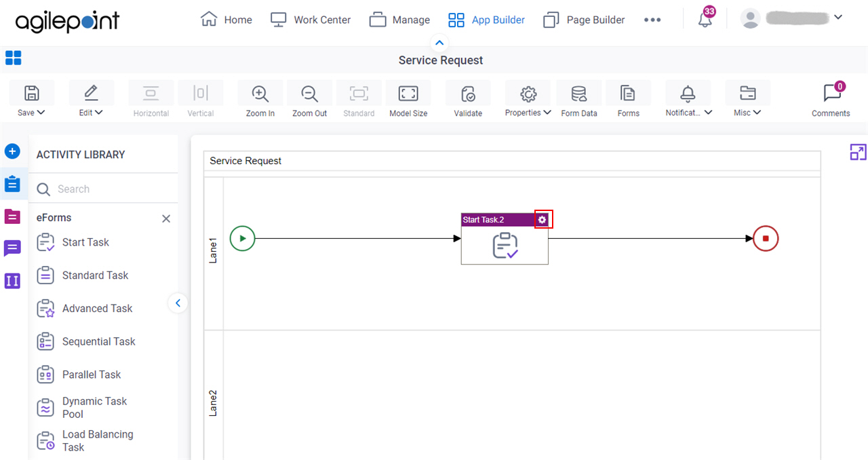Click the user avatar icon
This screenshot has width=868, height=460.
click(x=750, y=18)
